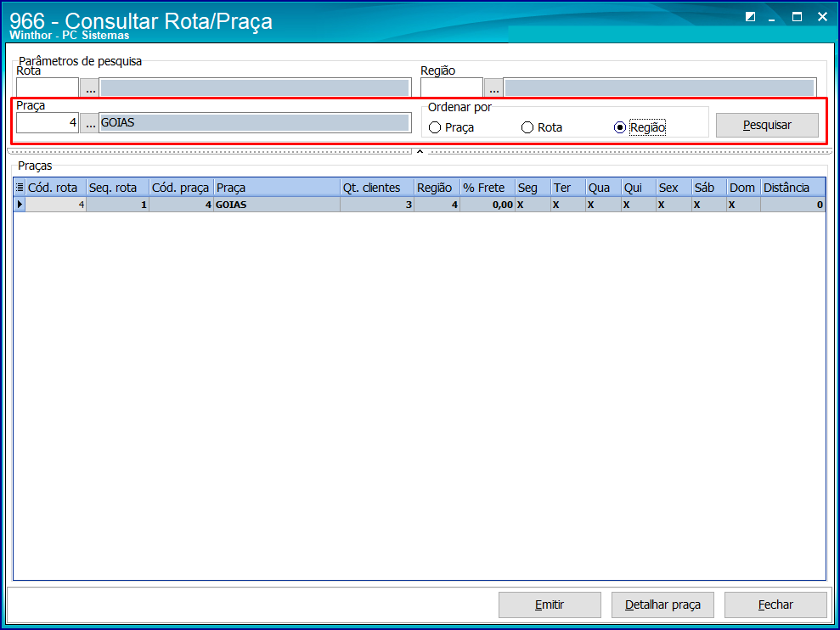The height and width of the screenshot is (630, 840).
Task: Click the Ter column header
Action: click(x=568, y=188)
